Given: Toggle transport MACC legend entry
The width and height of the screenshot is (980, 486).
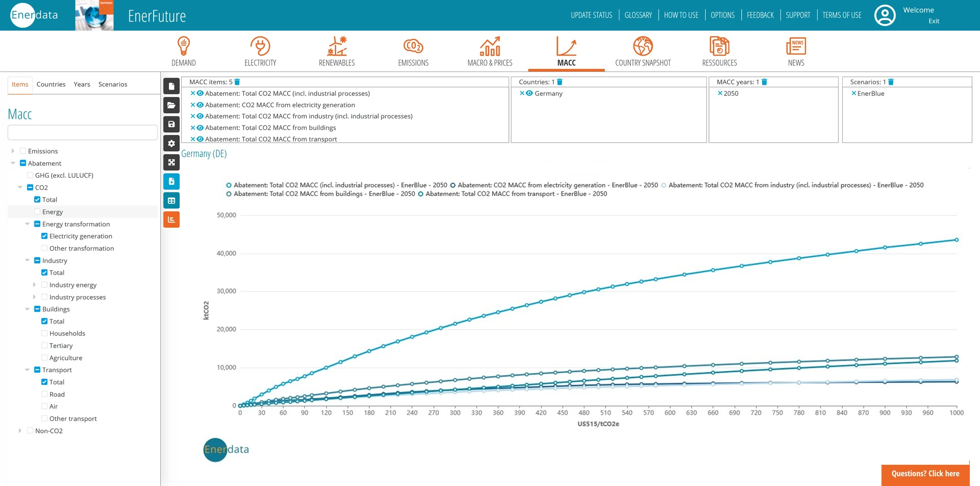Looking at the screenshot, I should [x=512, y=194].
